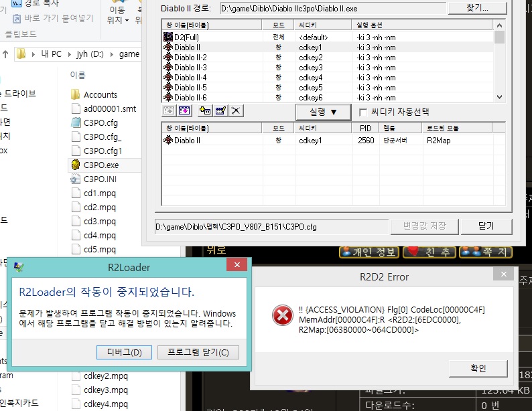Toggle 씨디키 자동선택 checkbox
Viewport: 532px width, 411px height.
363,112
